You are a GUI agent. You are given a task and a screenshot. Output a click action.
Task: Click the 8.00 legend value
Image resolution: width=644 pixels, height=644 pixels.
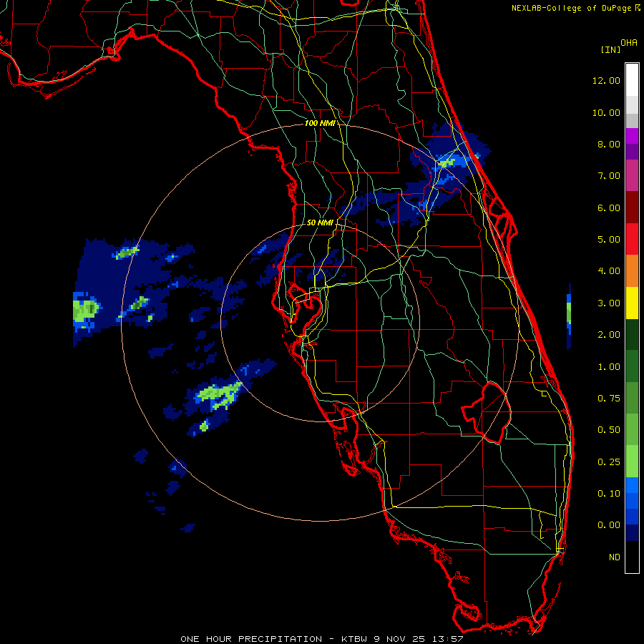tap(609, 144)
